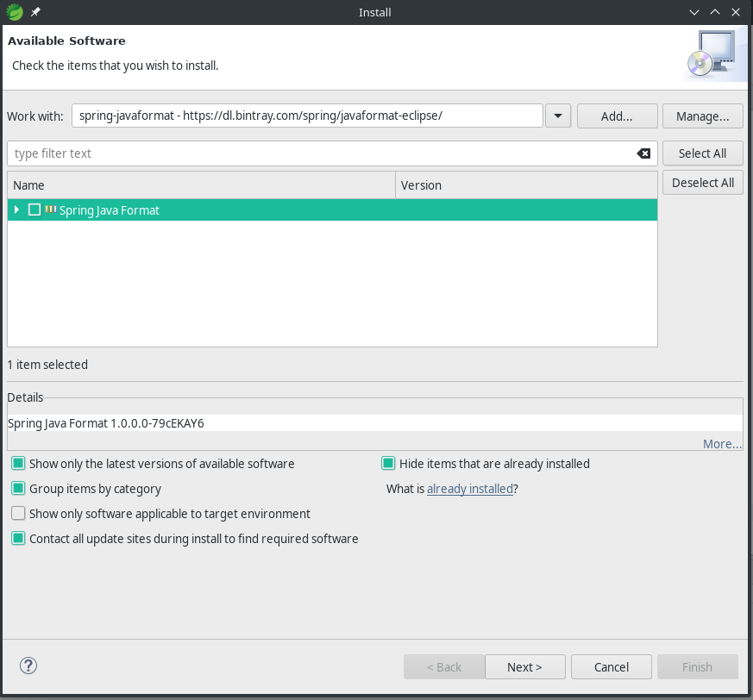The width and height of the screenshot is (753, 700).
Task: Click the pin icon in title bar
Action: (35, 12)
